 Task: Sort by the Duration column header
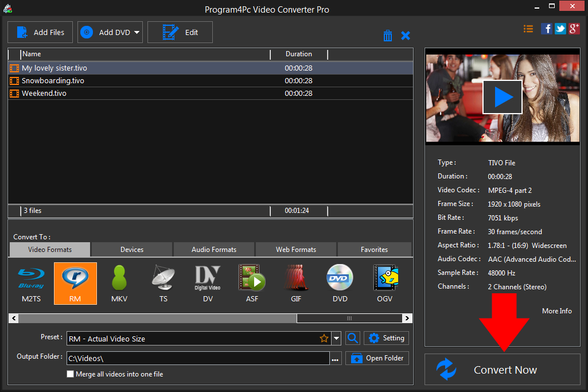coord(299,54)
